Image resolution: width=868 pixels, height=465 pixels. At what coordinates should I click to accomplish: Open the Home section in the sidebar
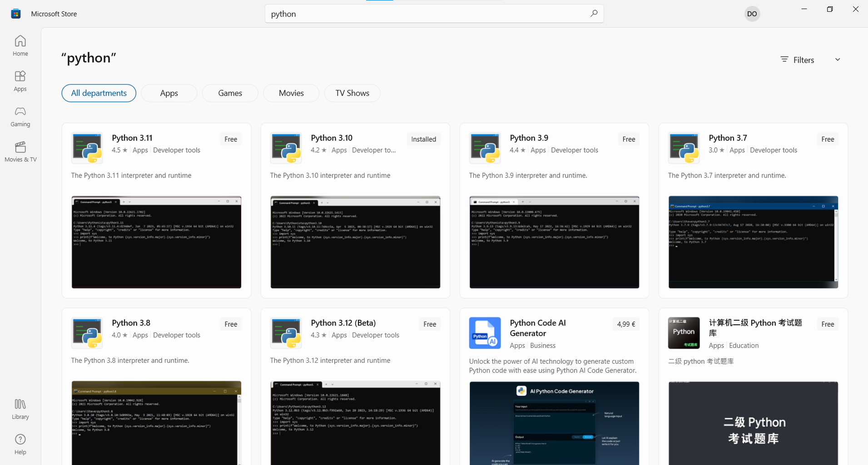(20, 45)
